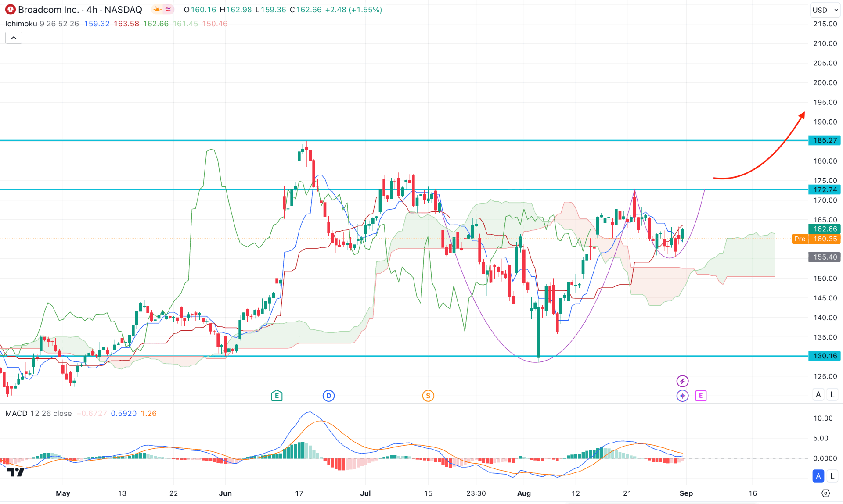This screenshot has height=504, width=843.
Task: Click the Sep date on time axis
Action: (x=686, y=493)
